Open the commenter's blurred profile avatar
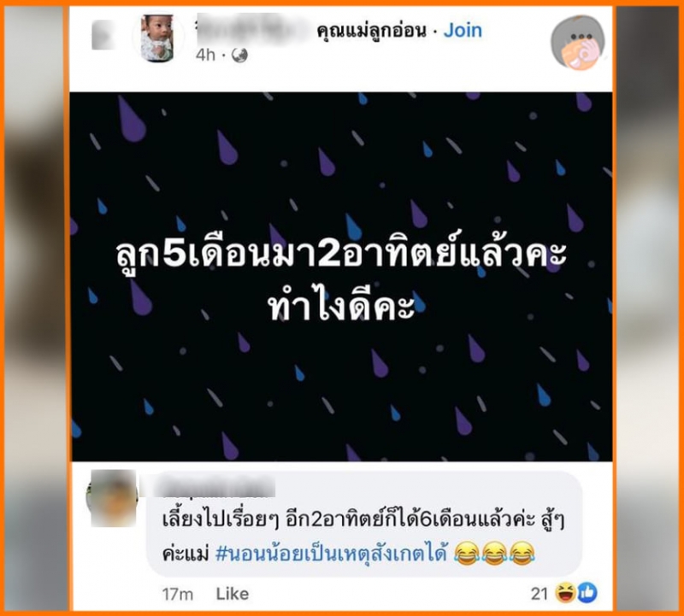Viewport: 684px width, 616px height. (112, 498)
